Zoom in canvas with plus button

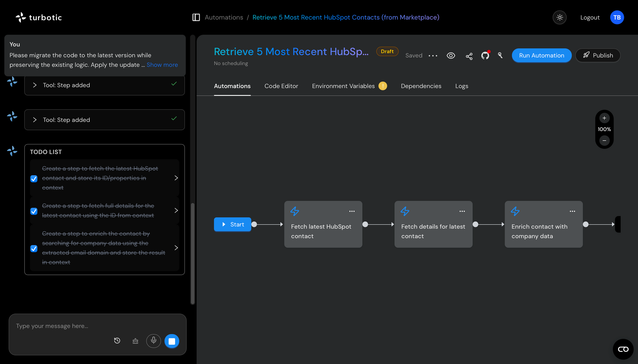click(x=604, y=118)
